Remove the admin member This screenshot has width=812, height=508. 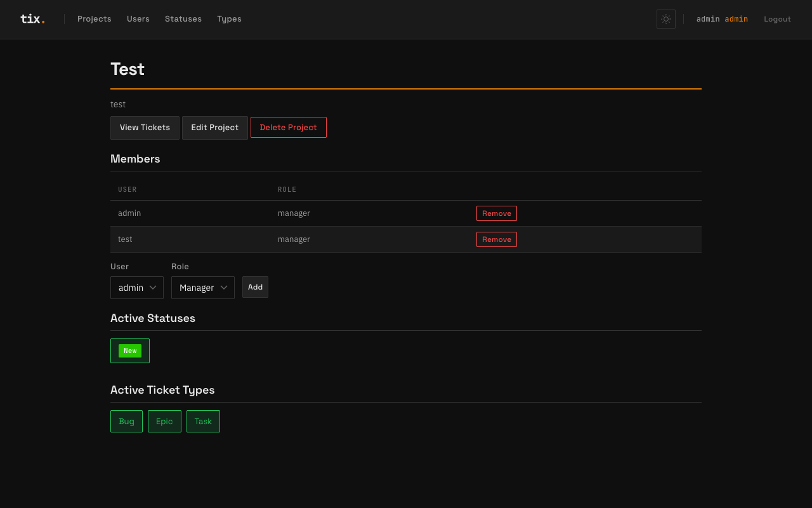pos(497,213)
